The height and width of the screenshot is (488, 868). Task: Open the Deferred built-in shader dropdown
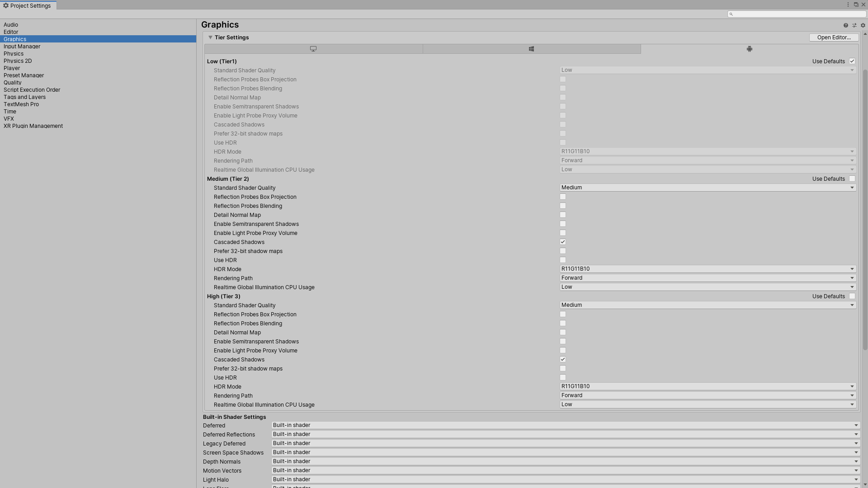(565, 425)
